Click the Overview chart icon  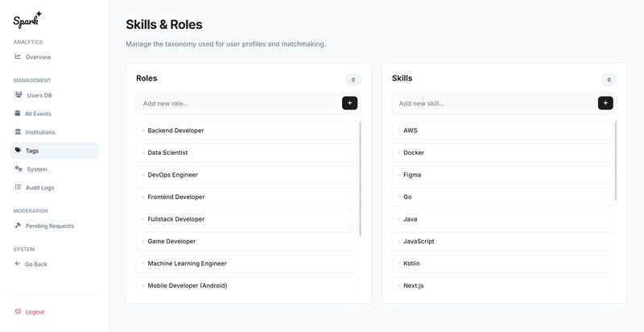coord(18,56)
